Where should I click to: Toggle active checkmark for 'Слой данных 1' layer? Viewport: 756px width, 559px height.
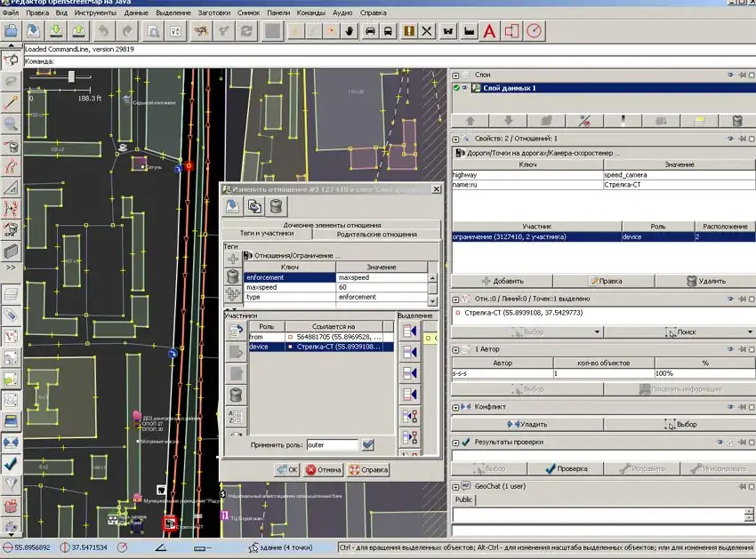pyautogui.click(x=456, y=88)
